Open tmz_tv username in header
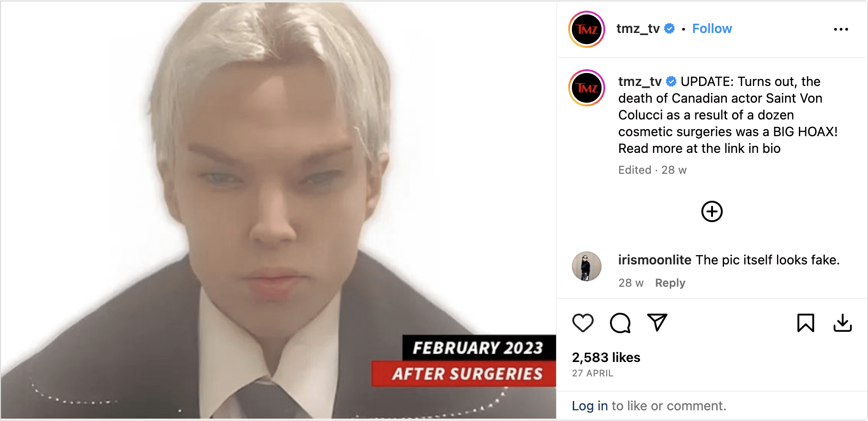This screenshot has width=868, height=421. 638,29
